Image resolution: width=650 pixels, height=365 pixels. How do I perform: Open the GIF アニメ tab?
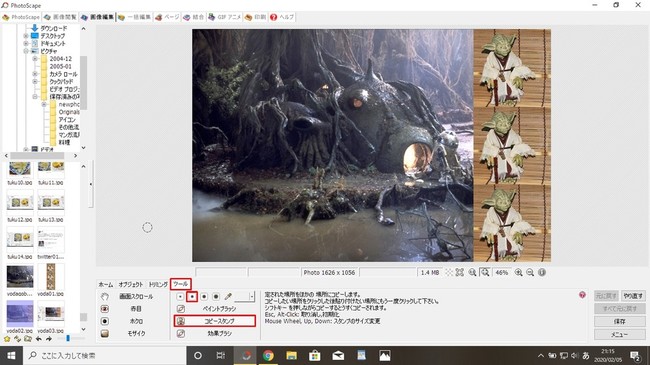pos(225,17)
